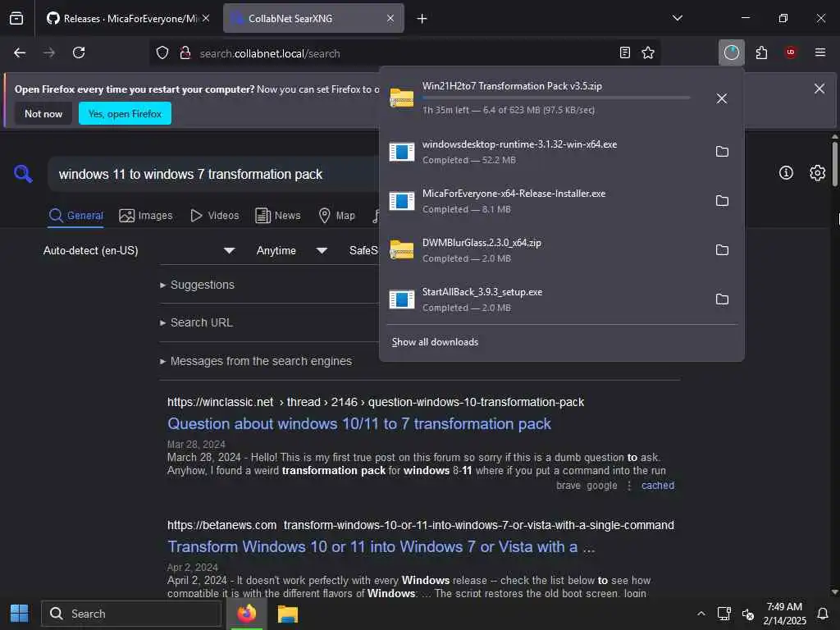Image resolution: width=840 pixels, height=630 pixels.
Task: Switch to the Map search tab
Action: pos(337,216)
